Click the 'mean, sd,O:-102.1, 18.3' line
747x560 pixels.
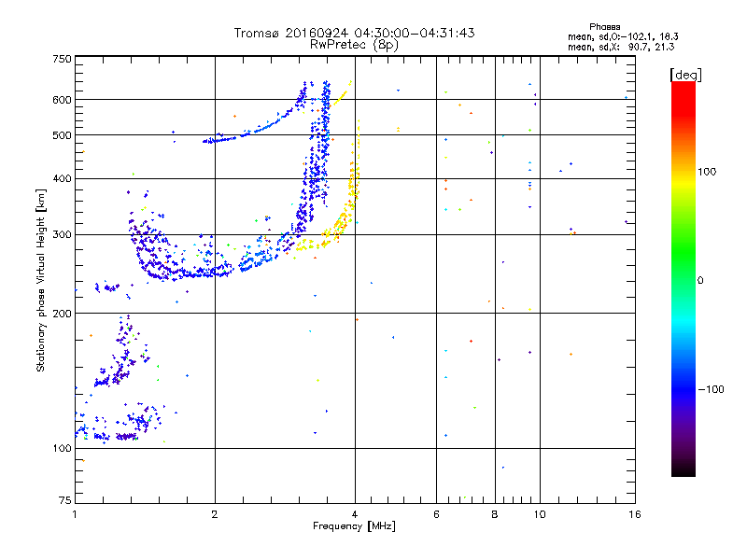pos(623,36)
